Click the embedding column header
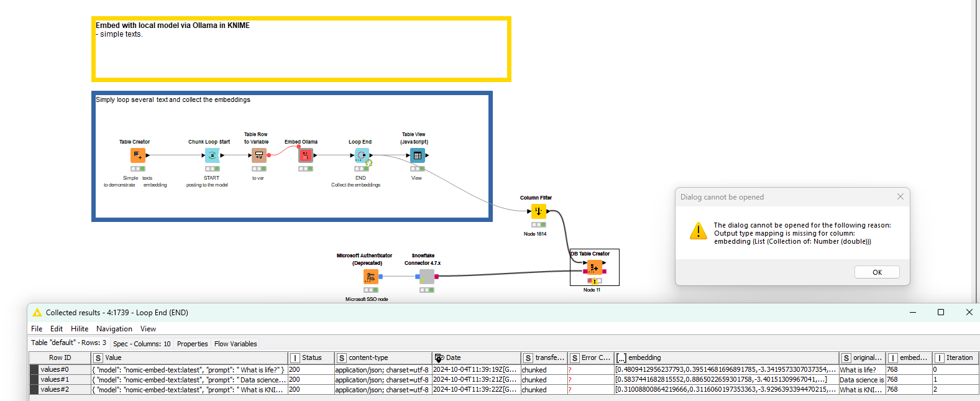This screenshot has width=980, height=401. (x=644, y=358)
